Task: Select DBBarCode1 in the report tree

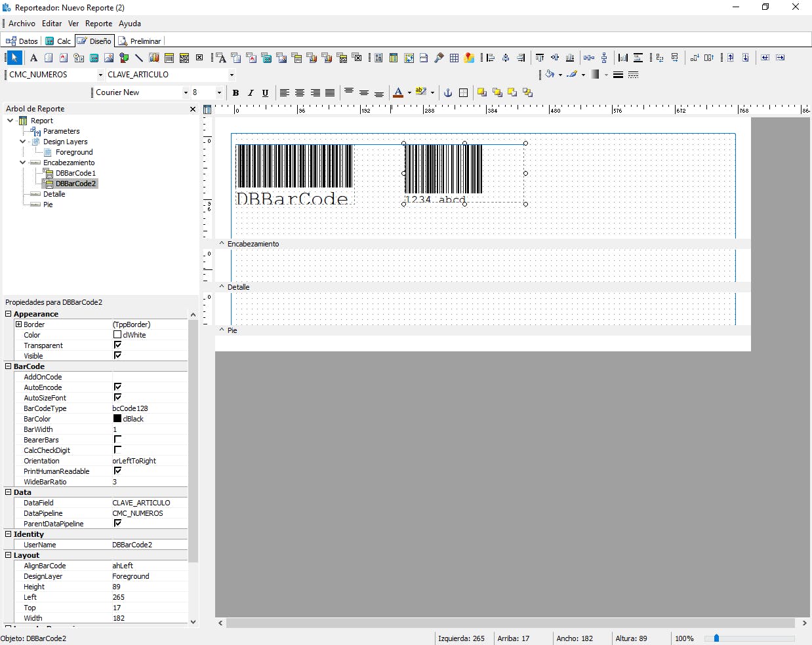Action: (75, 173)
